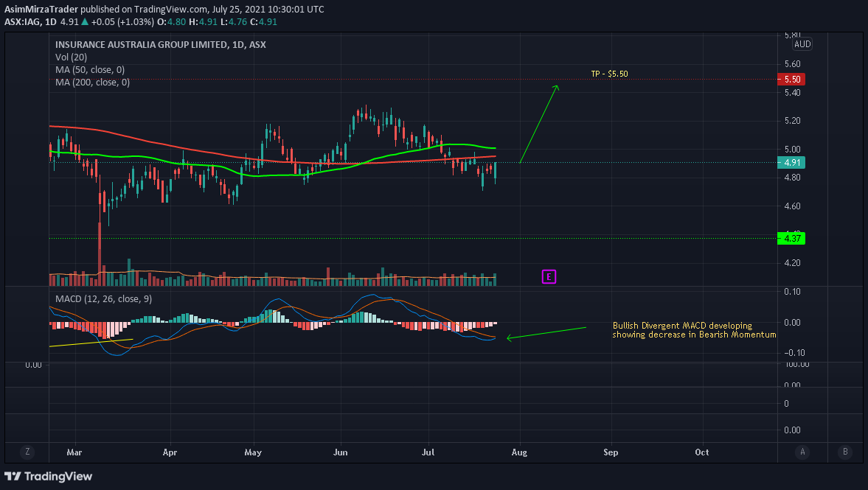Screen dimensions: 868x490
Task: Toggle the B scale button
Action: [x=845, y=452]
